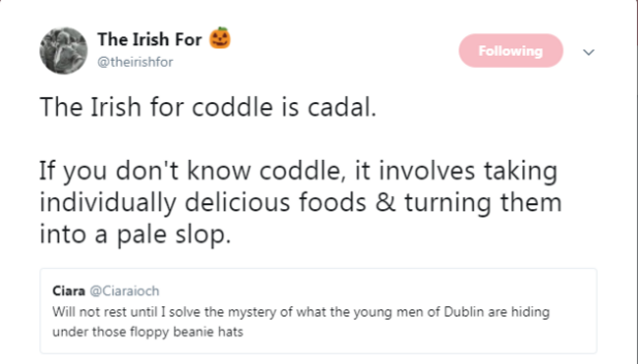Expand the tweet options chevron
Viewport: 638px width, 364px height.
[588, 52]
